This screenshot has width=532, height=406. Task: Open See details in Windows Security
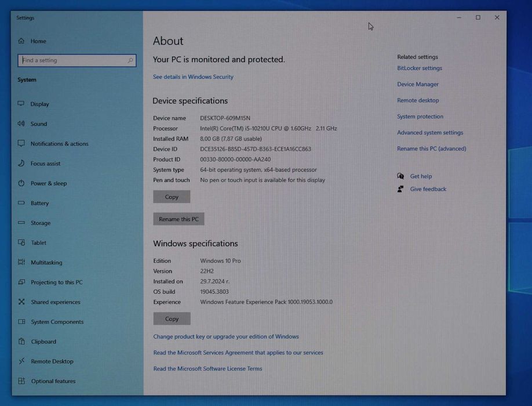point(193,77)
